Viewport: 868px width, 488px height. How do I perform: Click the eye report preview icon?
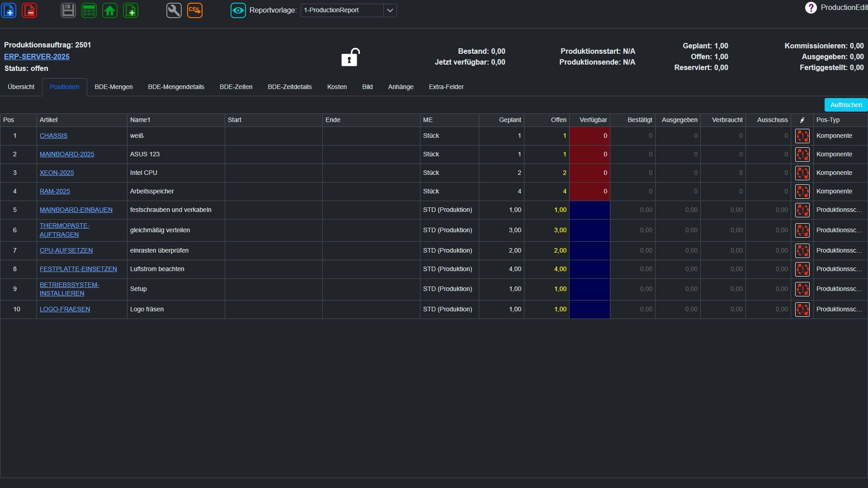pyautogui.click(x=238, y=10)
